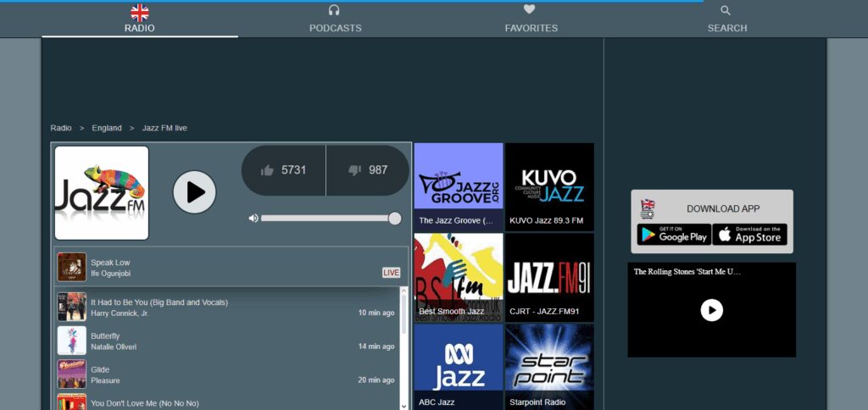Viewport: 868px width, 410px height.
Task: Click the Speak Low album cover
Action: tap(72, 267)
